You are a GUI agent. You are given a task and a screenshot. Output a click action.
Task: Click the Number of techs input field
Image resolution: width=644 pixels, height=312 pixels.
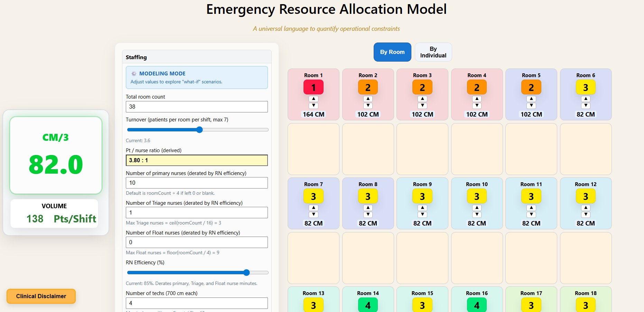point(197,303)
